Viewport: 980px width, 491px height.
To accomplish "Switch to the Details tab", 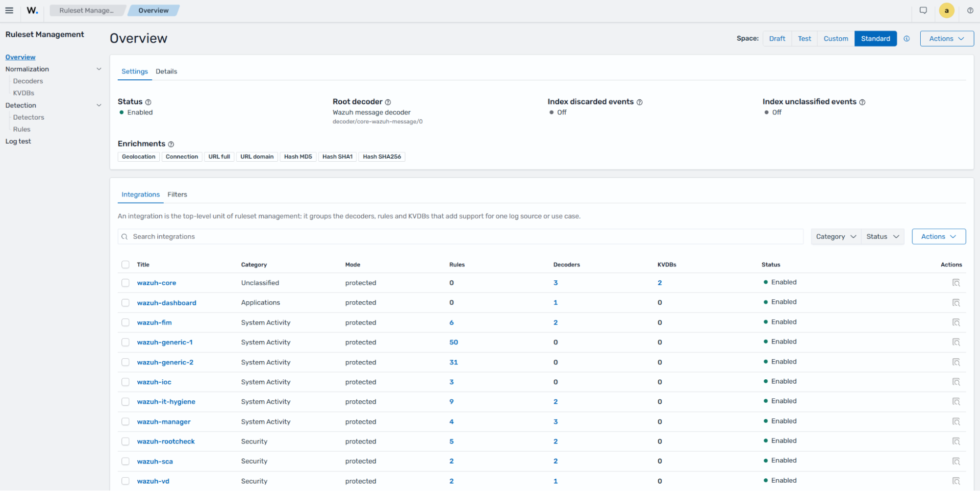I will (166, 72).
